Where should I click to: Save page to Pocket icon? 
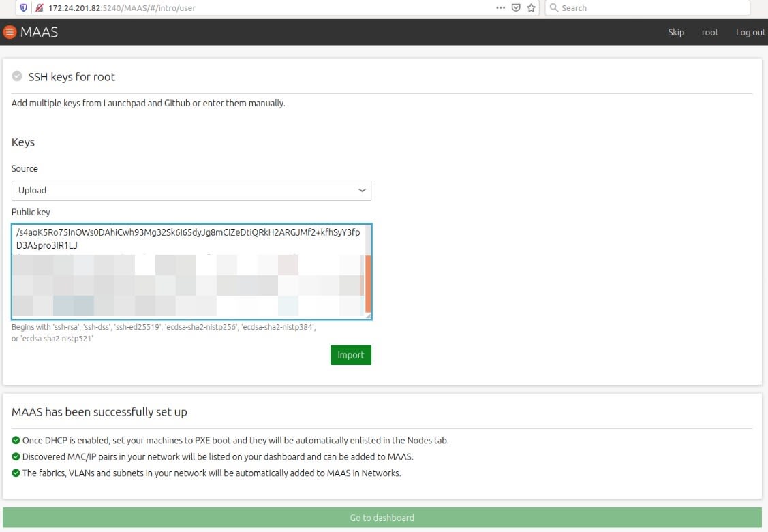click(516, 7)
